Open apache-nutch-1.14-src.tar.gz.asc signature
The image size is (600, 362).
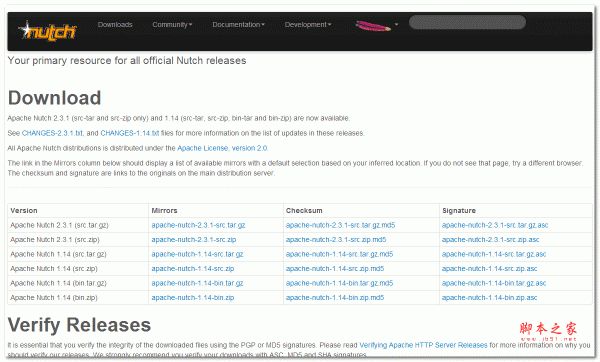click(x=494, y=254)
